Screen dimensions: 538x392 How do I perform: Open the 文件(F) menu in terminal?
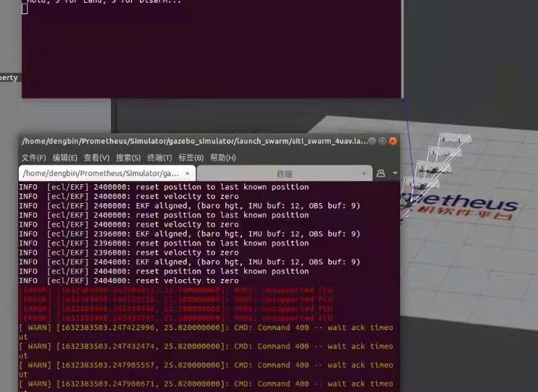coord(34,158)
